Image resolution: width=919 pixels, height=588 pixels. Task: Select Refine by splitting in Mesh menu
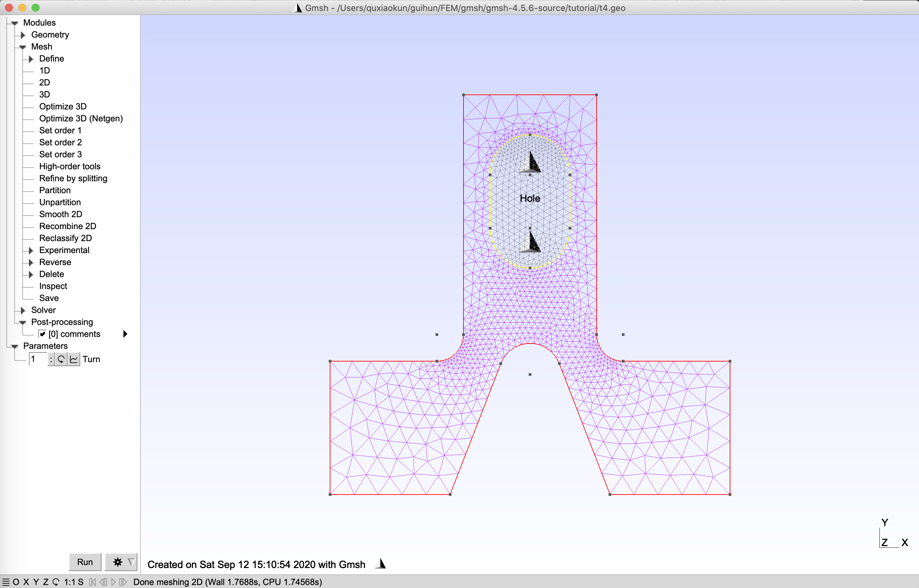pos(73,178)
